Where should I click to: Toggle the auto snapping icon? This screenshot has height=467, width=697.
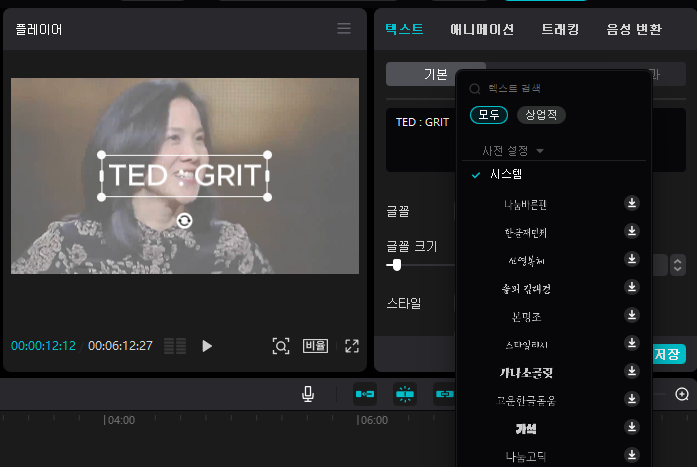point(405,394)
